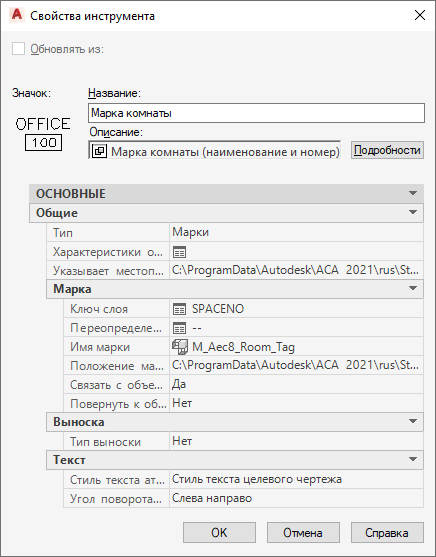Collapse the Общие category
Viewport: 436px width, 557px height.
pos(413,212)
